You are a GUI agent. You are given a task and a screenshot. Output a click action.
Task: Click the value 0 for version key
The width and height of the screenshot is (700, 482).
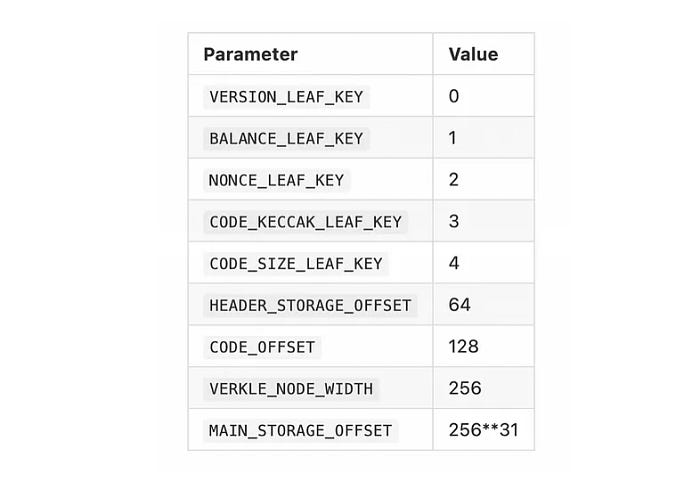pos(454,96)
